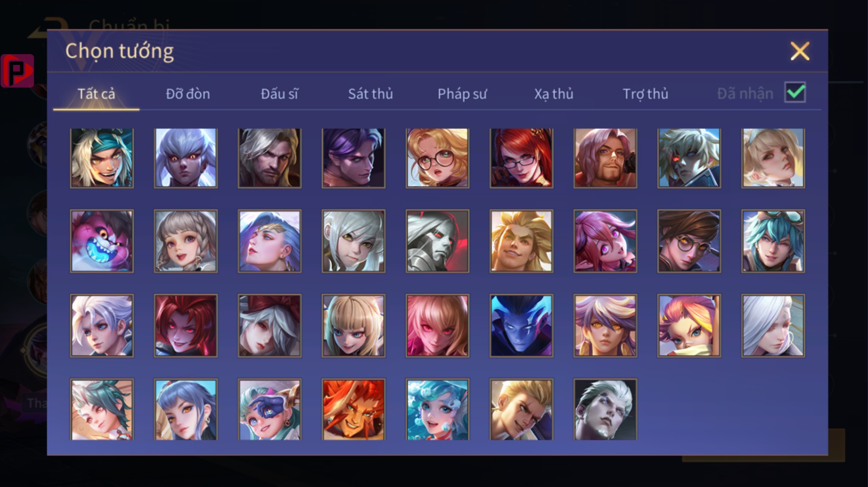Switch to the Pháp sư tab
This screenshot has height=487, width=868.
(x=462, y=94)
